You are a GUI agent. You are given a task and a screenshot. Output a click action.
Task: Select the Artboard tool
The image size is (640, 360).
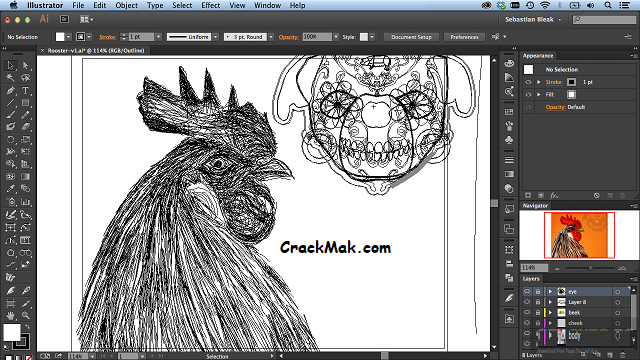pyautogui.click(x=11, y=303)
